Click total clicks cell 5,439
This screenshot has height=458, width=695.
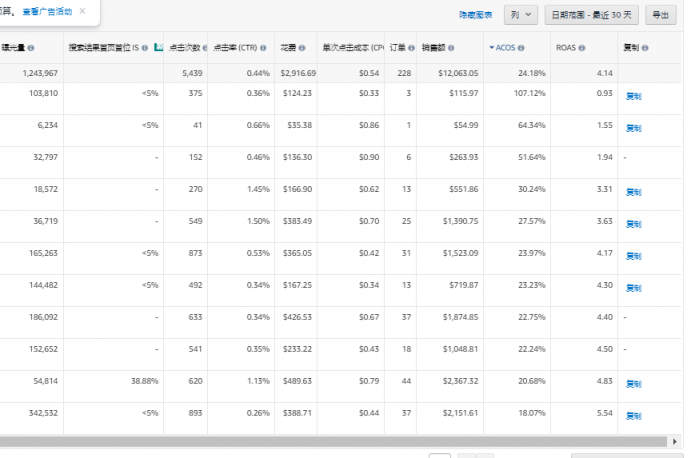pos(192,73)
